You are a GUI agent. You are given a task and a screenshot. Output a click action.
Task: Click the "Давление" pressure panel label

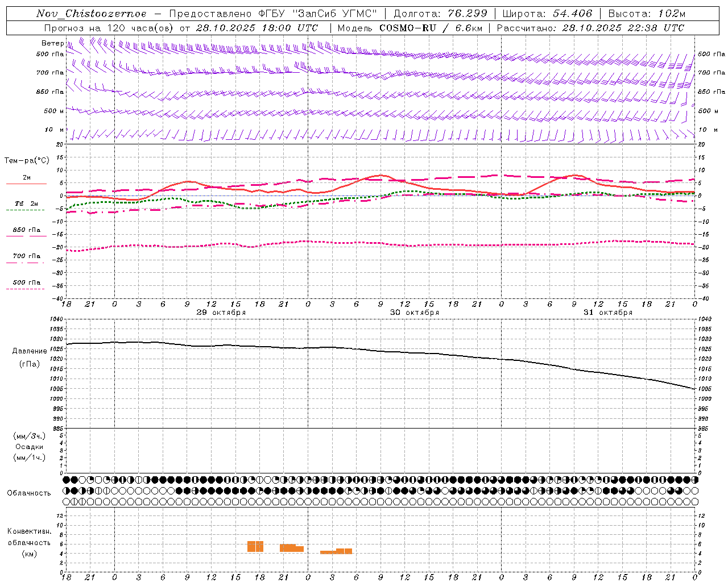(x=30, y=351)
